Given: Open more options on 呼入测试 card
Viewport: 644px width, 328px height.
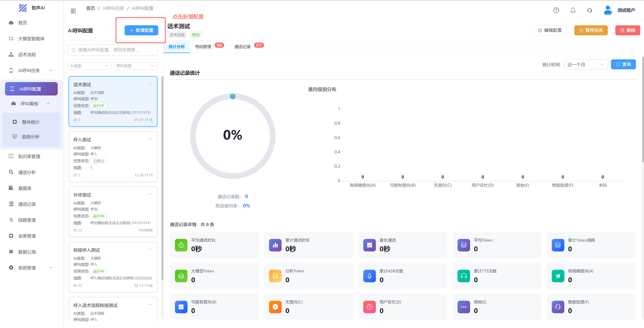Looking at the screenshot, I should 150,139.
